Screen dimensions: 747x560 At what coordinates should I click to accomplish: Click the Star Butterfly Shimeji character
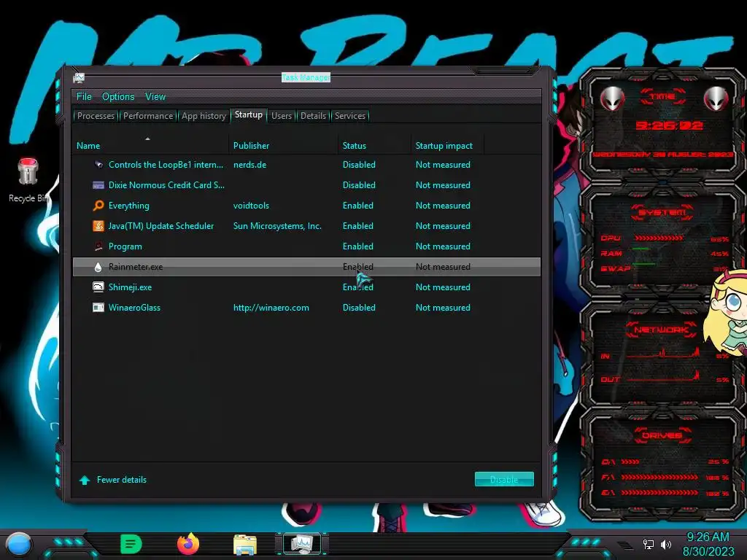click(x=727, y=314)
